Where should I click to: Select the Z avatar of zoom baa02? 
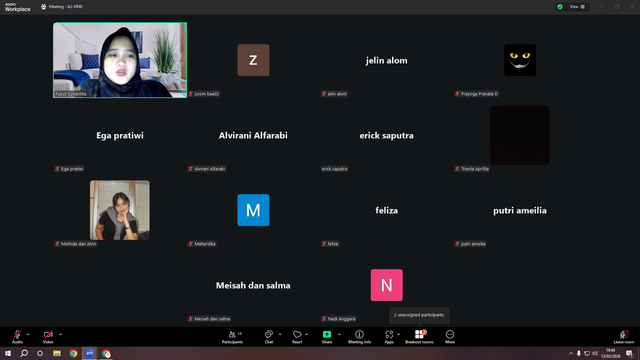(253, 60)
